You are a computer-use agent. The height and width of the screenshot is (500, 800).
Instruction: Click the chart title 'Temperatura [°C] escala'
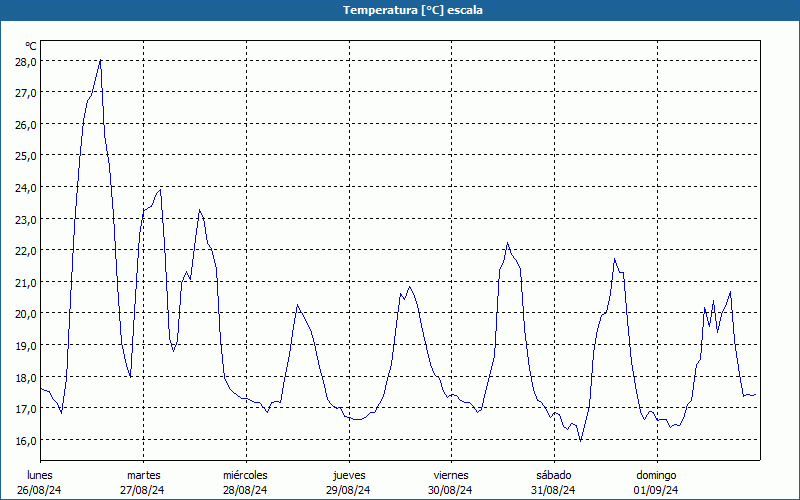pyautogui.click(x=412, y=10)
